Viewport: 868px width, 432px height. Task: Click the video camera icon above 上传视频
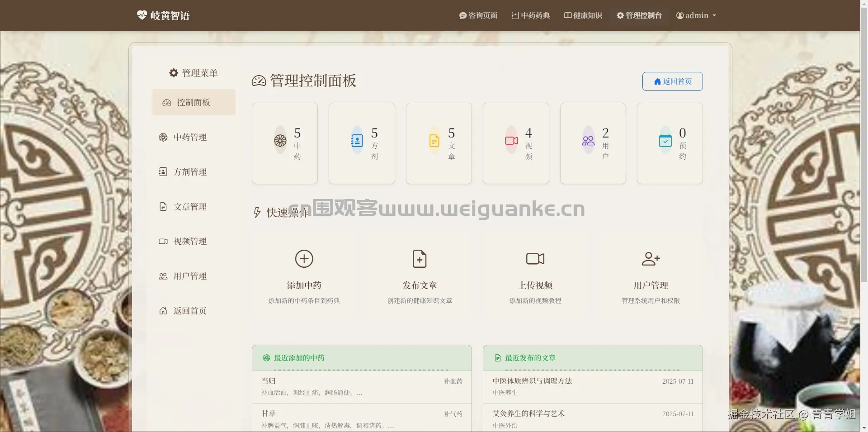click(535, 259)
